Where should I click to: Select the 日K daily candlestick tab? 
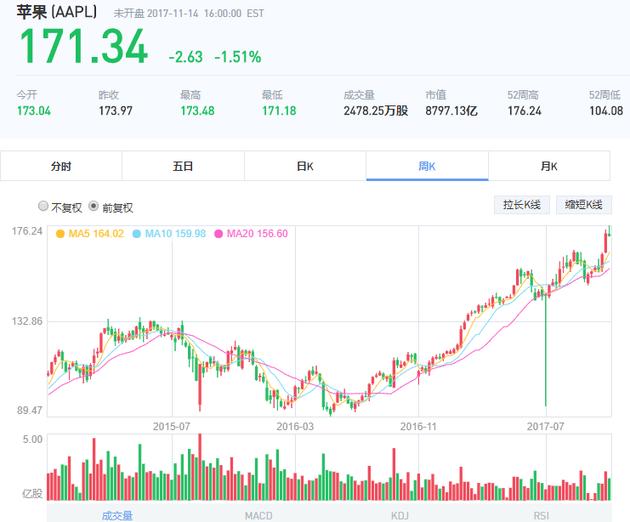pos(305,166)
